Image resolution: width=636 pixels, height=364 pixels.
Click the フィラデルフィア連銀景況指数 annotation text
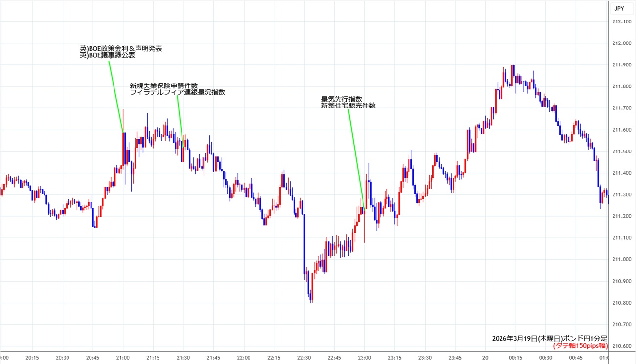(x=177, y=92)
